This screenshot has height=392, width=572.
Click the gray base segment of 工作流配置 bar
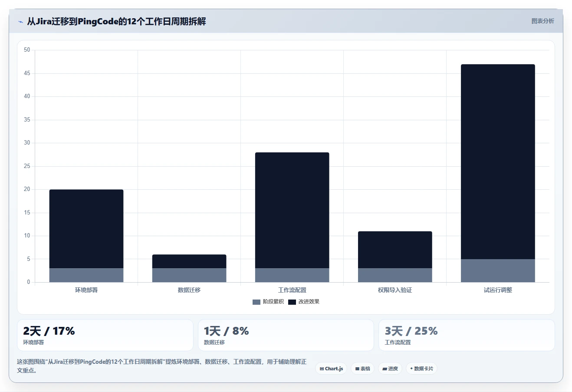[292, 275]
